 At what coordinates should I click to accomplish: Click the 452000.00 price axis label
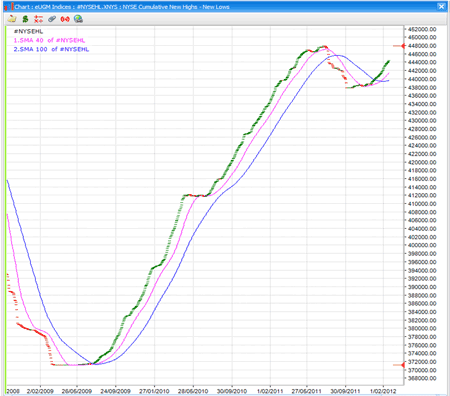422,29
